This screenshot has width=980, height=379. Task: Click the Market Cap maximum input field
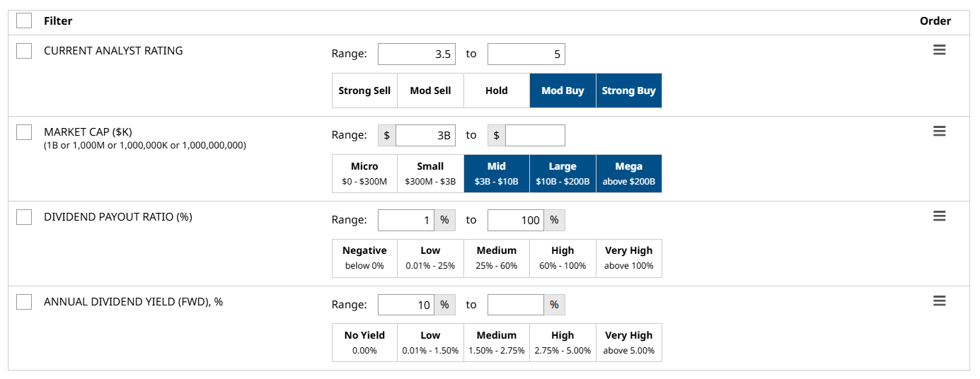point(534,135)
